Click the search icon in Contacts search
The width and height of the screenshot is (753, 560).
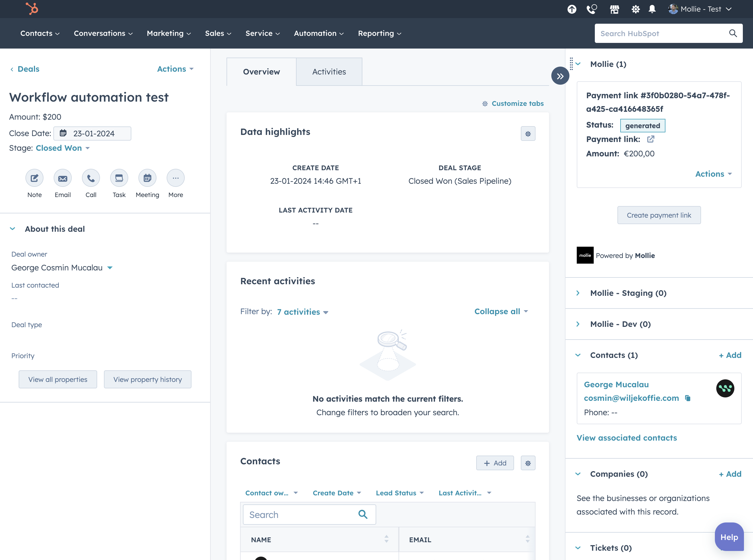coord(363,515)
